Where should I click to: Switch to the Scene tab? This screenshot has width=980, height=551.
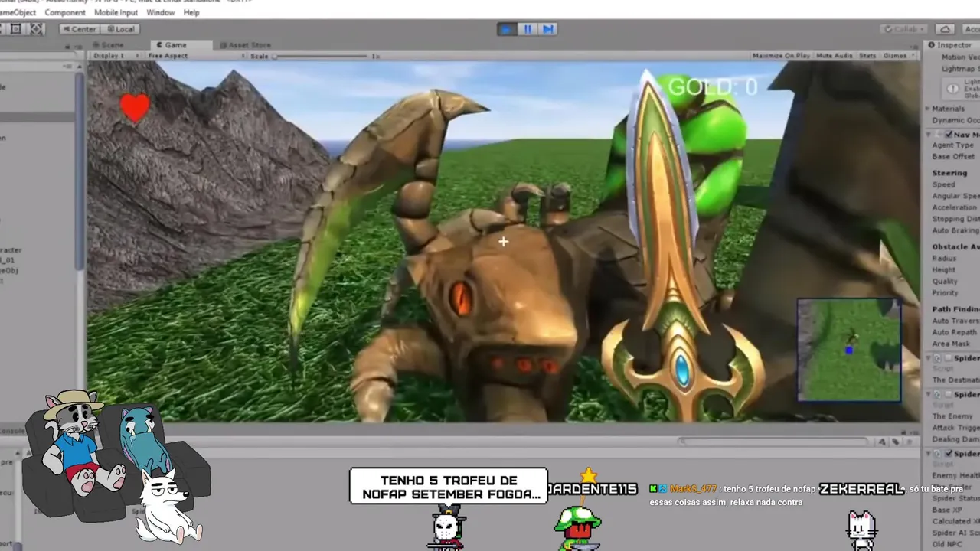click(x=107, y=45)
